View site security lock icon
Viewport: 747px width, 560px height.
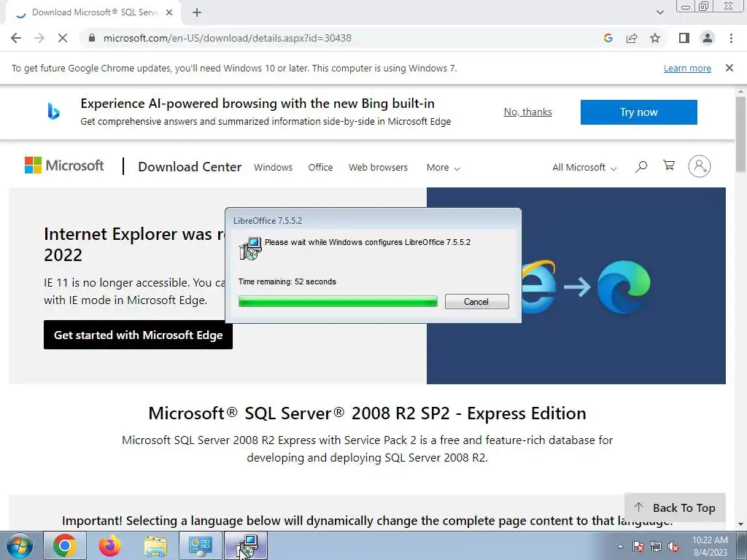pyautogui.click(x=92, y=38)
